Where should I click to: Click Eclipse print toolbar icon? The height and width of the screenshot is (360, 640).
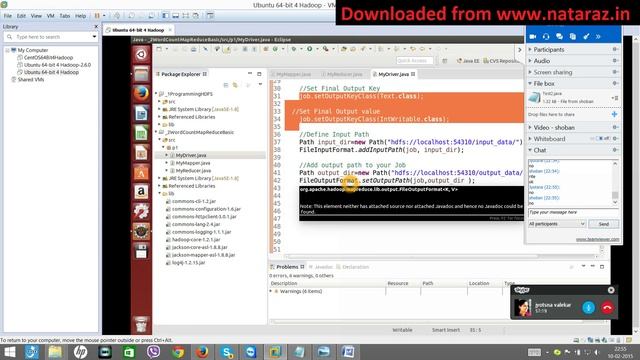pos(193,49)
